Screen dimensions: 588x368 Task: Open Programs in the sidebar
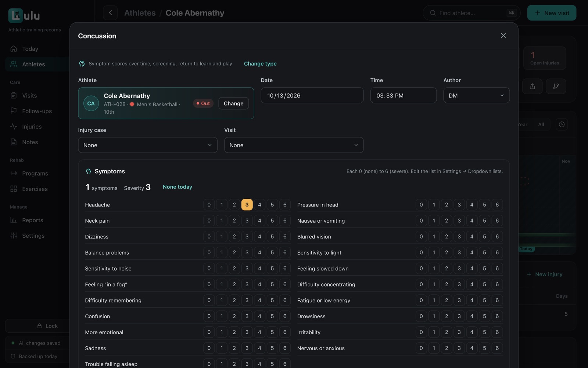click(x=37, y=173)
